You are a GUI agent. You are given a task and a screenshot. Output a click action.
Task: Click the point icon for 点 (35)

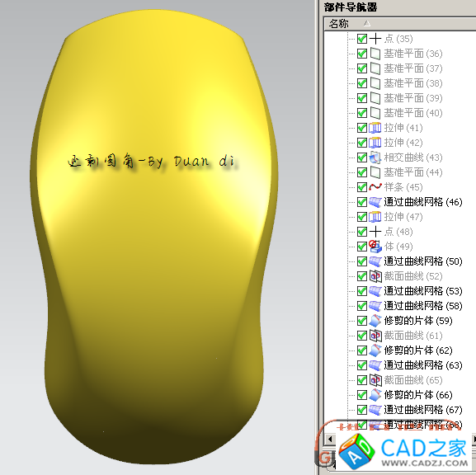tap(375, 39)
